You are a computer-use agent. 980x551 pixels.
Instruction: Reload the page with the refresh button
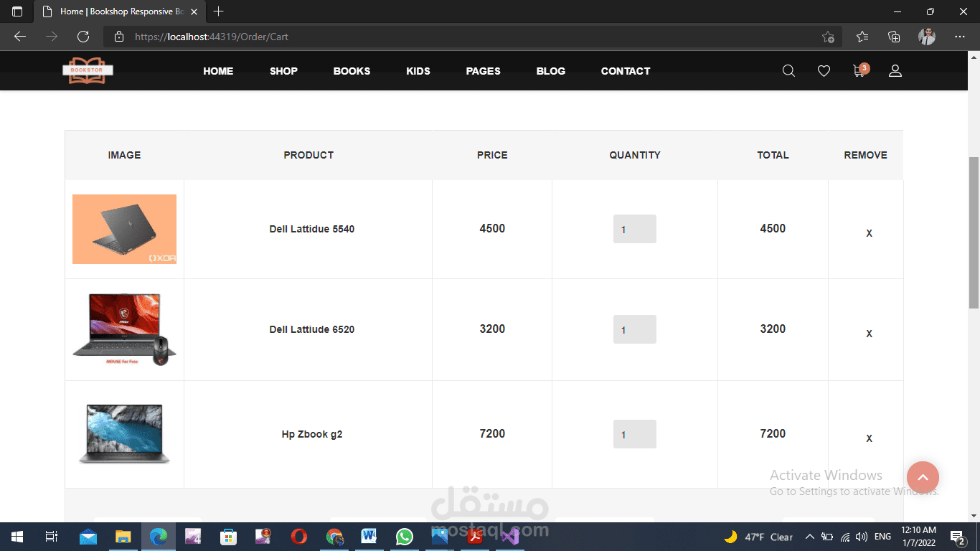83,37
